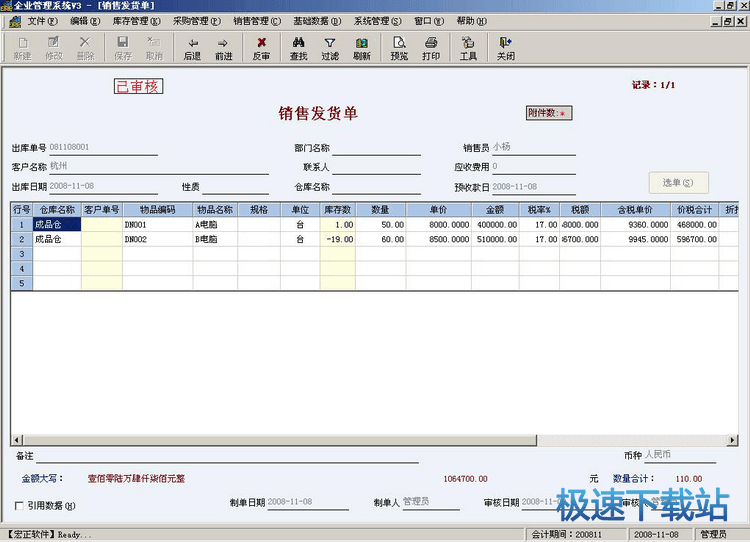750x542 pixels.
Task: Open the 系统管理(S) menu
Action: [377, 21]
